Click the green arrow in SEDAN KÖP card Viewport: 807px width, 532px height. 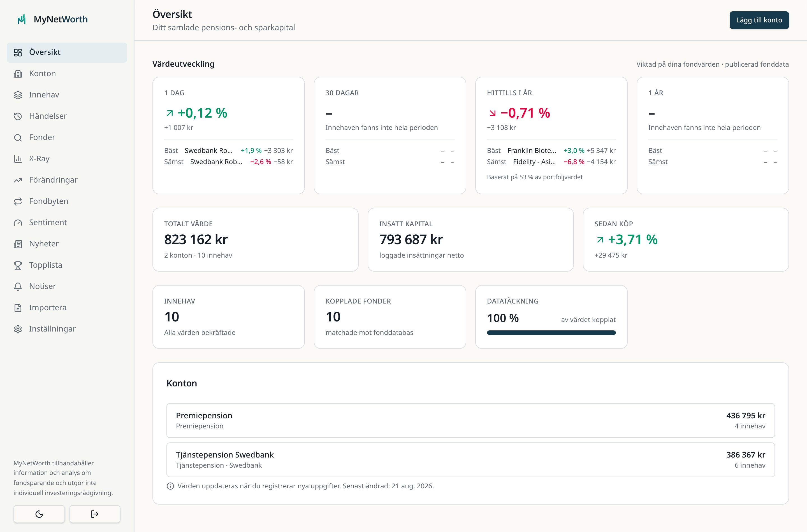pos(600,240)
